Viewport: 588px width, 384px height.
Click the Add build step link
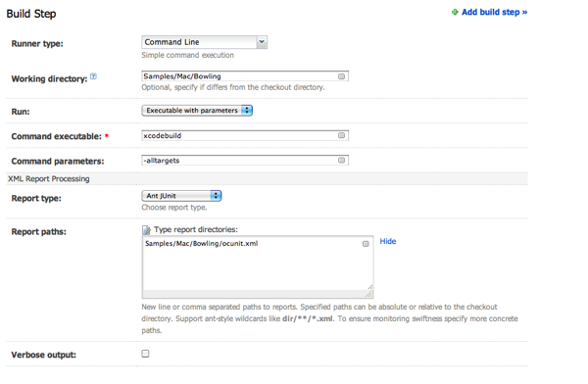pyautogui.click(x=494, y=12)
